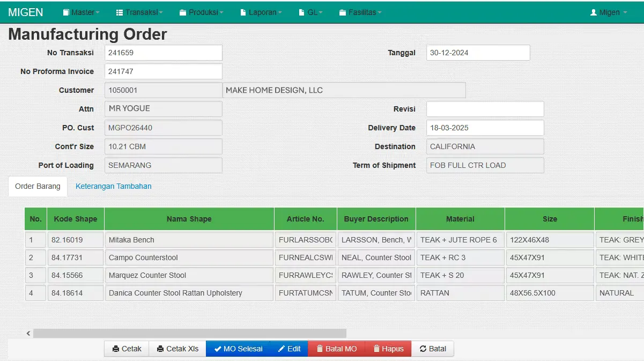This screenshot has height=361, width=644.
Task: Select the Tanggal date field
Action: pyautogui.click(x=478, y=53)
